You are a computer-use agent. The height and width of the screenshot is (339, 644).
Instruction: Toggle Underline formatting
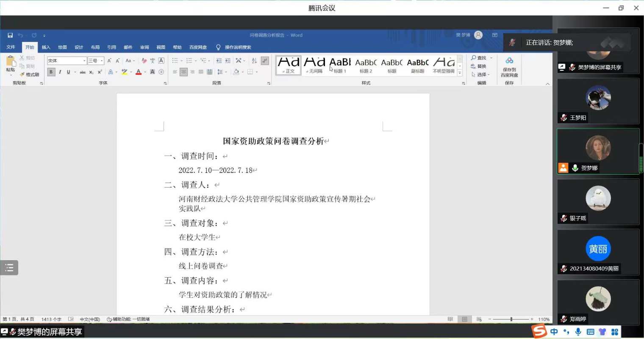[68, 72]
